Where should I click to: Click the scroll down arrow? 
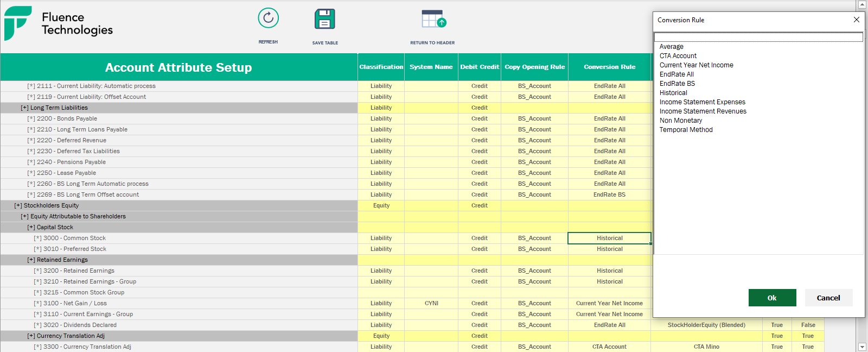click(x=862, y=347)
